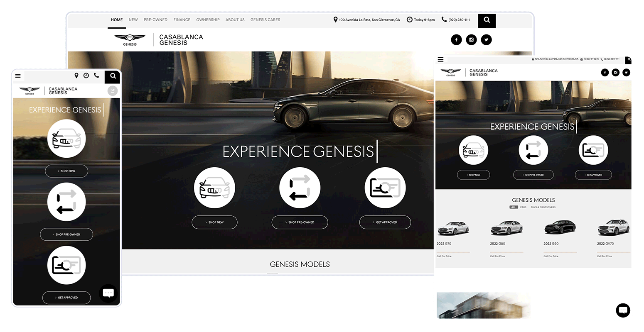Select GENESIS CARES in the desktop navigation

[265, 20]
